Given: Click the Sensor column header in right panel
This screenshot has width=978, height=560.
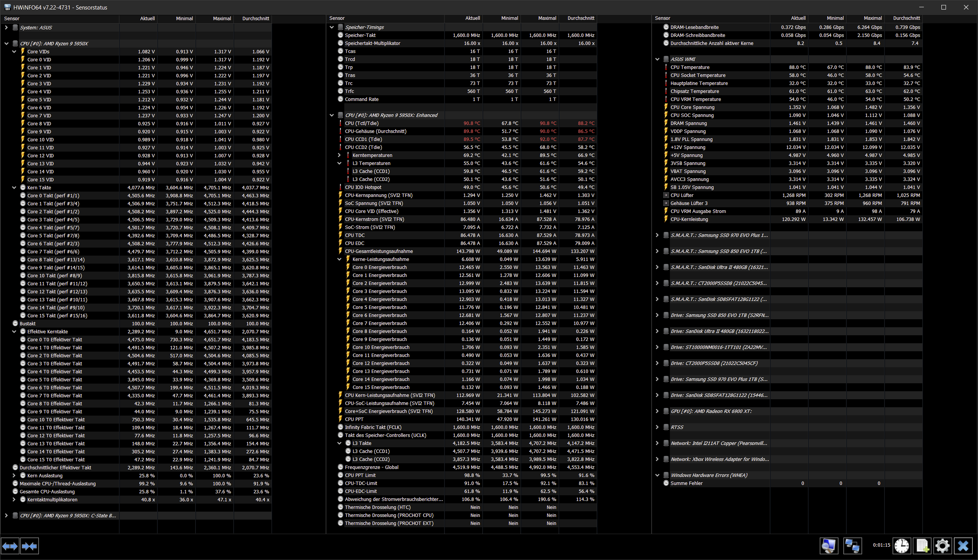Looking at the screenshot, I should tap(662, 18).
